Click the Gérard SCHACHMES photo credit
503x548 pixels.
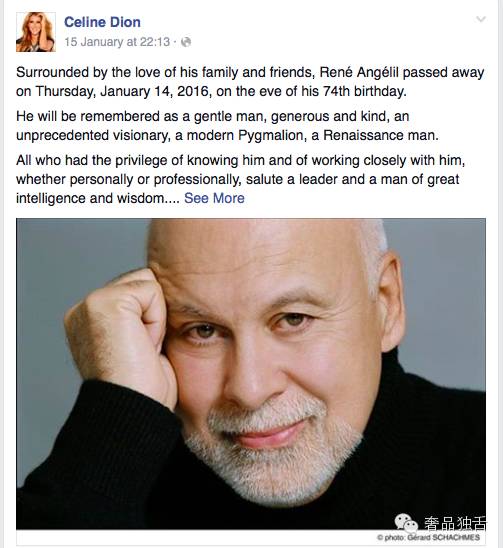(x=444, y=537)
